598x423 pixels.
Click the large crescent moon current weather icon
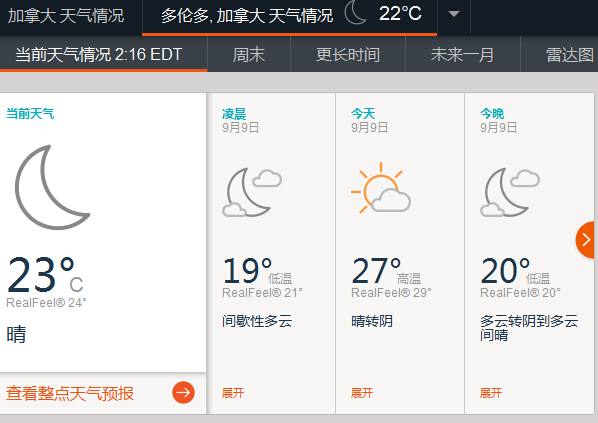(x=53, y=187)
